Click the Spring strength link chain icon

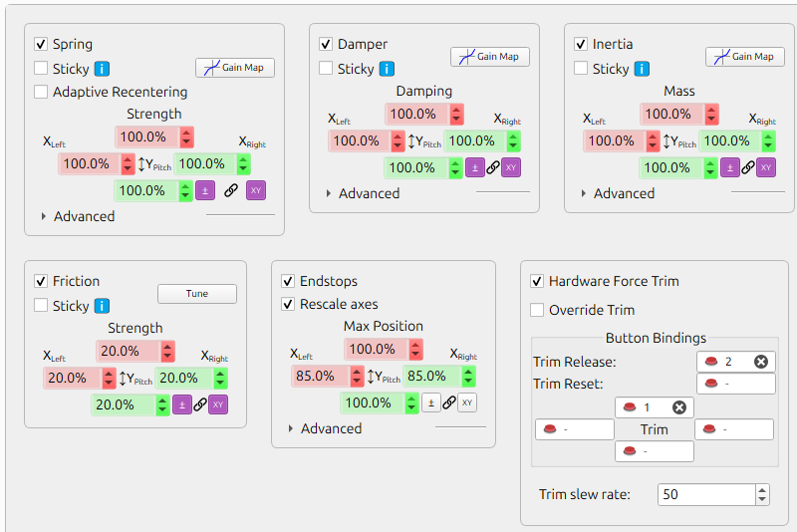(x=231, y=190)
